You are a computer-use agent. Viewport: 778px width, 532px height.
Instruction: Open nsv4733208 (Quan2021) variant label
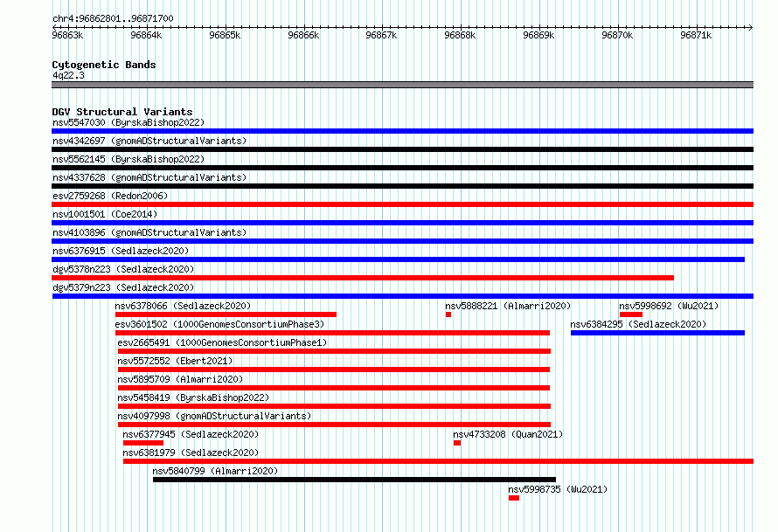(508, 434)
